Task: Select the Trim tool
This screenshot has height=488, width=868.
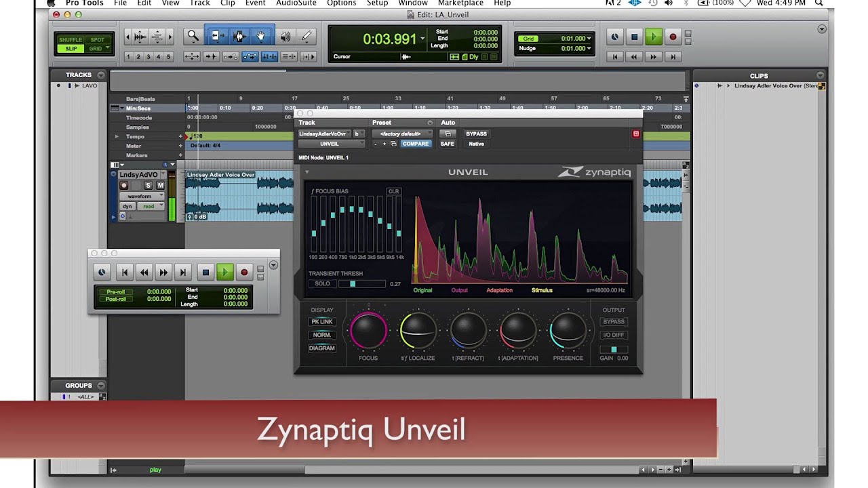Action: [217, 36]
